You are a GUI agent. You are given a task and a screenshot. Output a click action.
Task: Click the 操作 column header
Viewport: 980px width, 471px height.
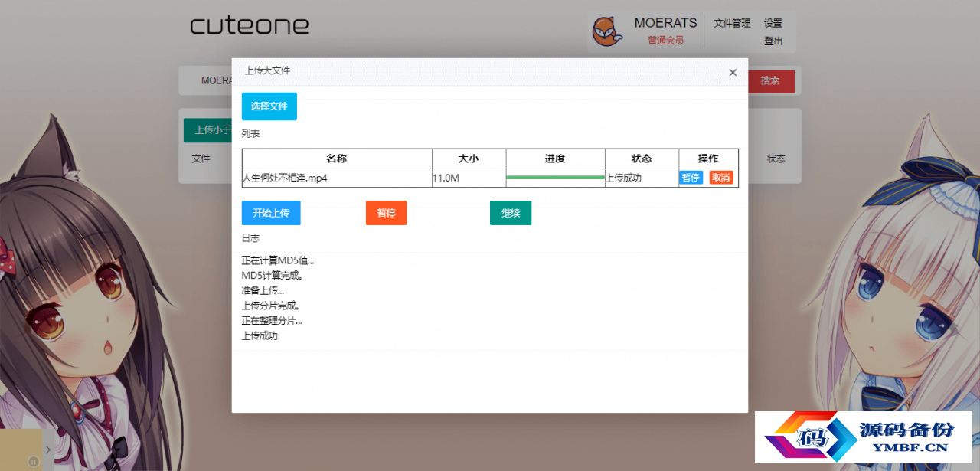[x=708, y=159]
